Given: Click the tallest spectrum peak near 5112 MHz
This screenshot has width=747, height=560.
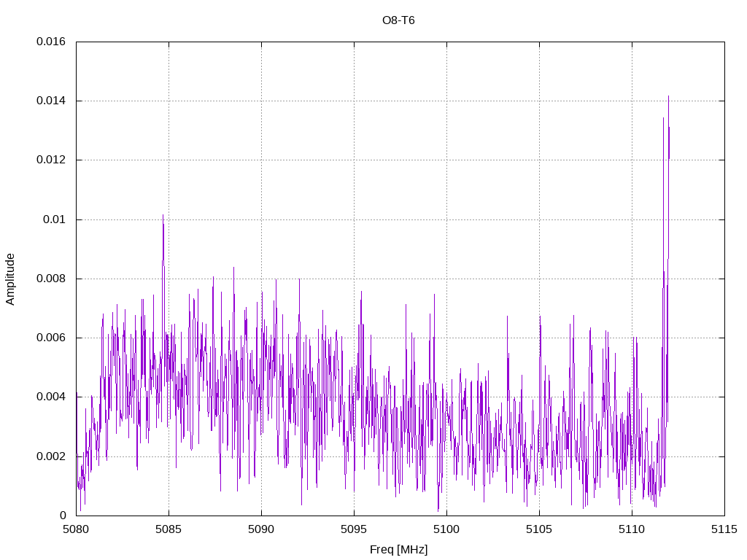Looking at the screenshot, I should (x=668, y=97).
